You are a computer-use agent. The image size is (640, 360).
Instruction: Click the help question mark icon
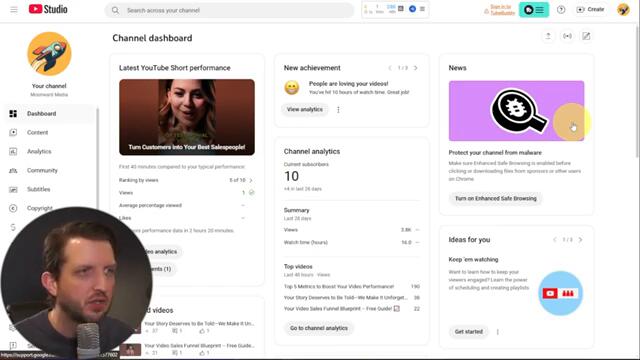point(561,9)
